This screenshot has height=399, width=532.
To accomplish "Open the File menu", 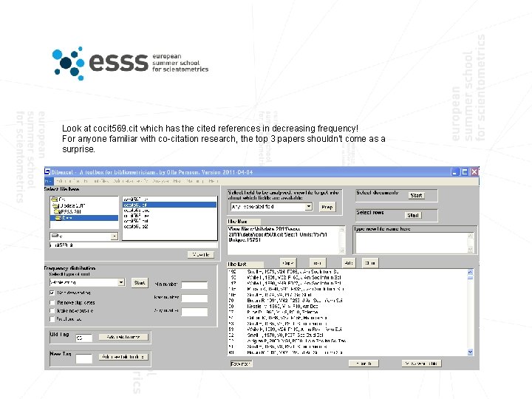I will click(49, 181).
